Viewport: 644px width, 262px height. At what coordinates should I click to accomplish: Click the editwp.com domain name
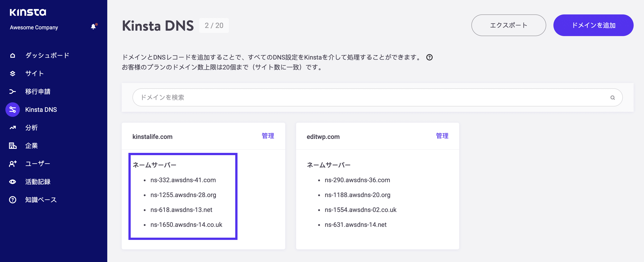tap(323, 137)
